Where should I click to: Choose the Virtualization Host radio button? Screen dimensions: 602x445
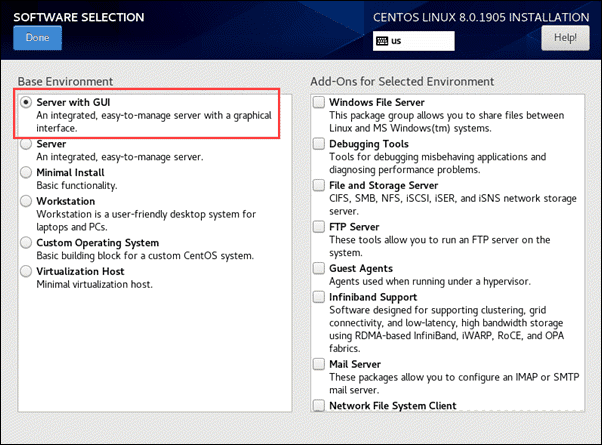click(x=26, y=271)
